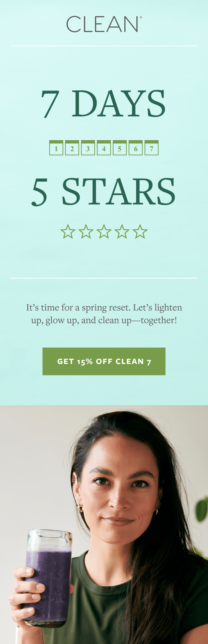Click the 5 STARS headline
This screenshot has height=644, width=208.
pyautogui.click(x=103, y=192)
